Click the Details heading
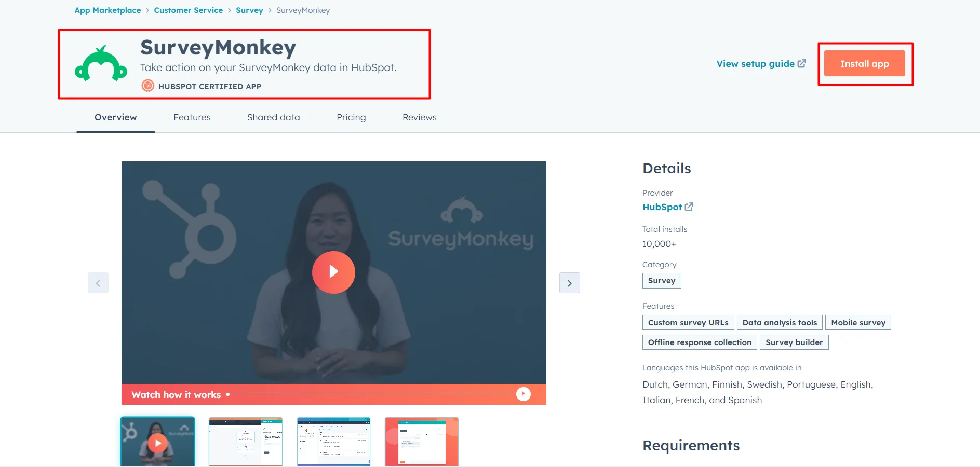 coord(667,168)
